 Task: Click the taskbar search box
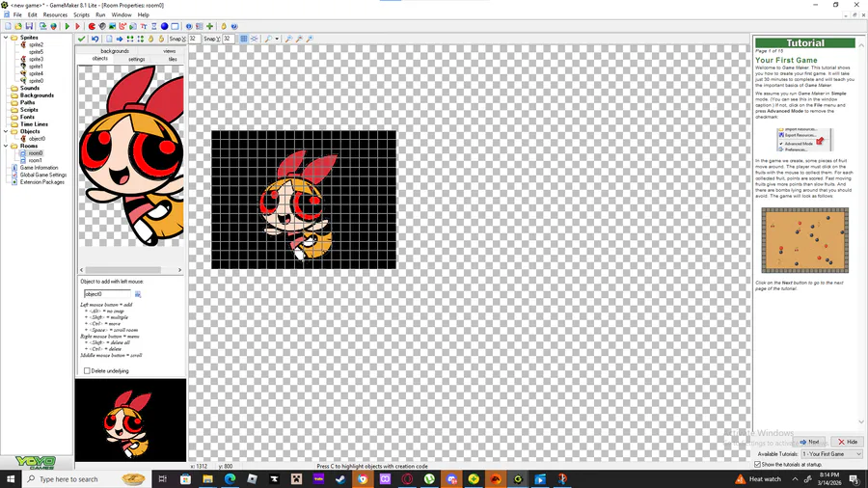[x=86, y=478]
